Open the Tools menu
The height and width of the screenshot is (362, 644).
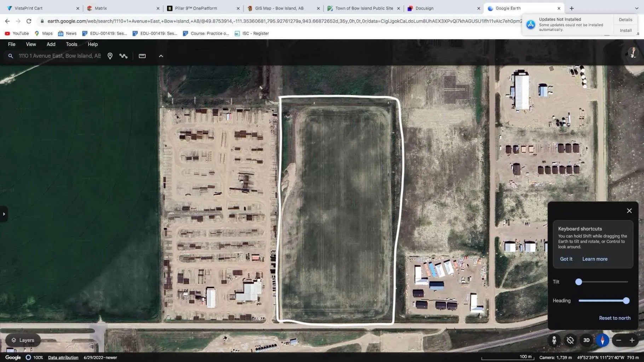(71, 44)
